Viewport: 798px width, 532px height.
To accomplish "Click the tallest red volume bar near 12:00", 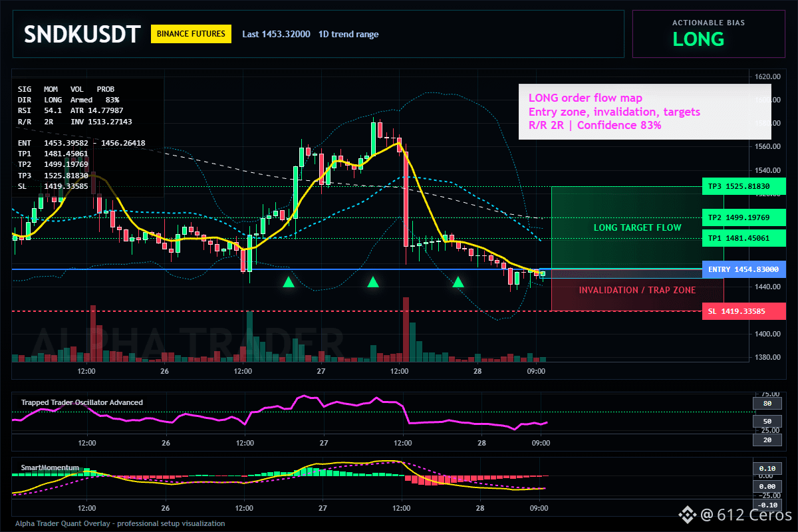I will pos(406,329).
